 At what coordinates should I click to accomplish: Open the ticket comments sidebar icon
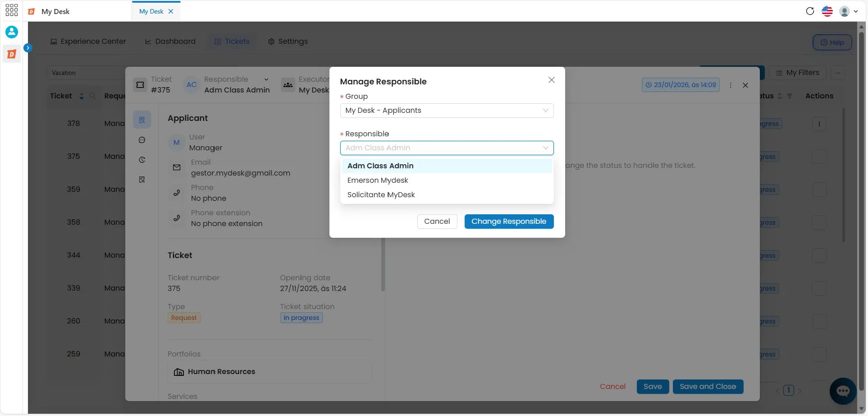(142, 140)
